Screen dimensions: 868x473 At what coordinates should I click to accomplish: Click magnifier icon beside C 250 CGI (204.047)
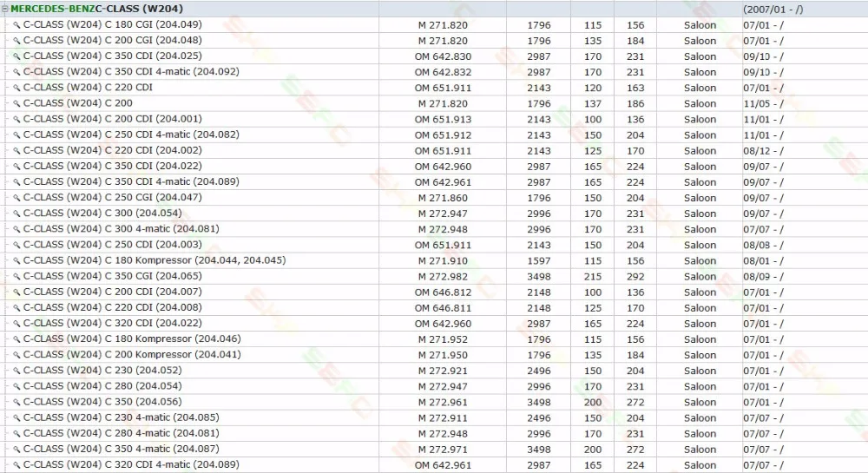pyautogui.click(x=16, y=198)
